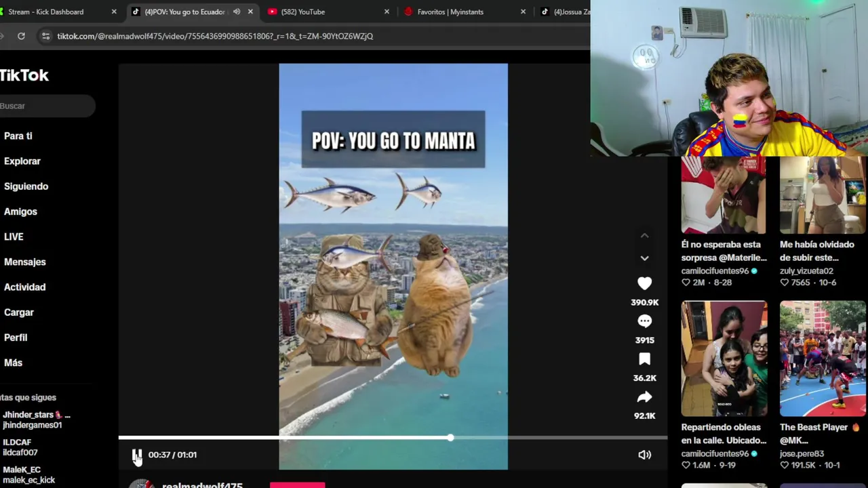Screen dimensions: 868x488
Task: Switch to Favoritos | Myinstants tab
Action: coord(450,12)
